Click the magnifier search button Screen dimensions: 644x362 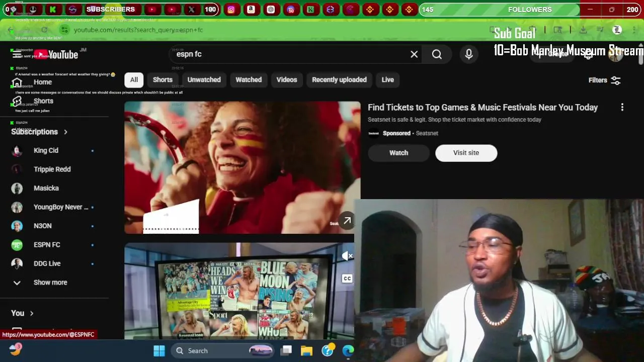click(x=437, y=54)
